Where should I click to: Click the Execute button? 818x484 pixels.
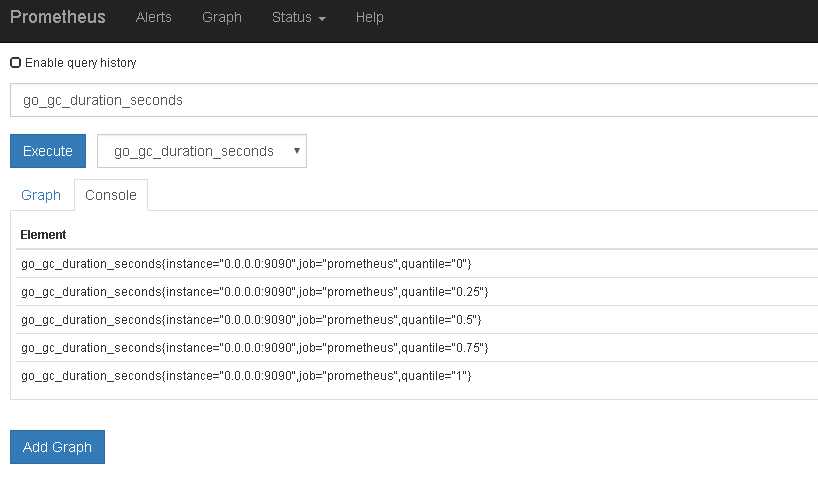(x=48, y=151)
